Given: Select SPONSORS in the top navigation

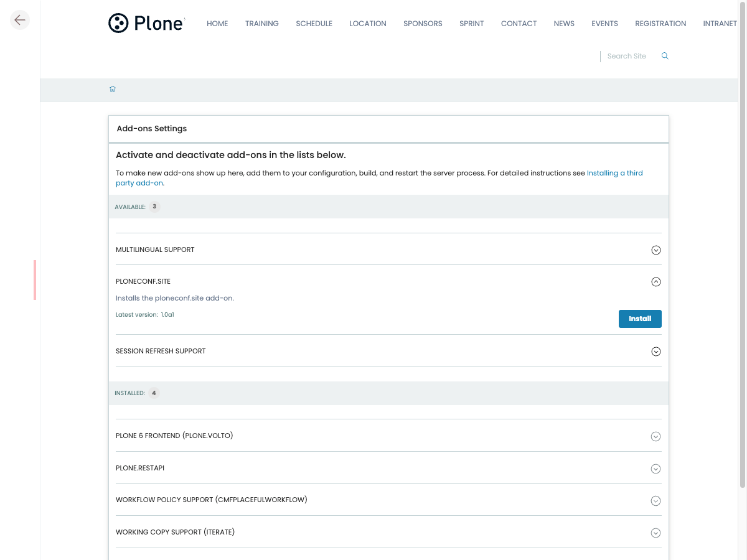Looking at the screenshot, I should [x=423, y=24].
